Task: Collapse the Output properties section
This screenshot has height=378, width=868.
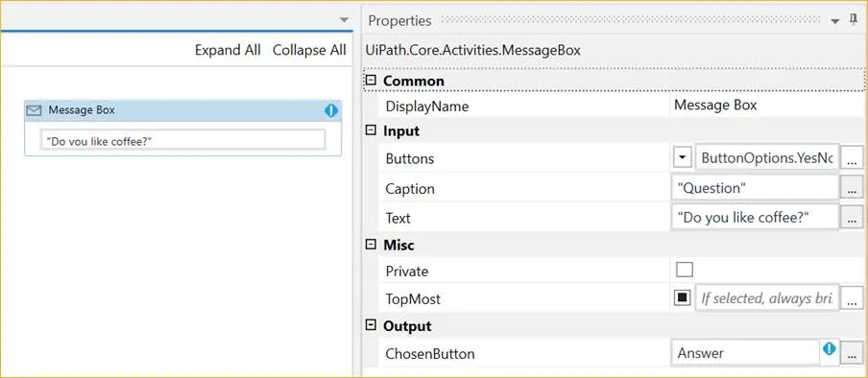Action: (x=371, y=325)
